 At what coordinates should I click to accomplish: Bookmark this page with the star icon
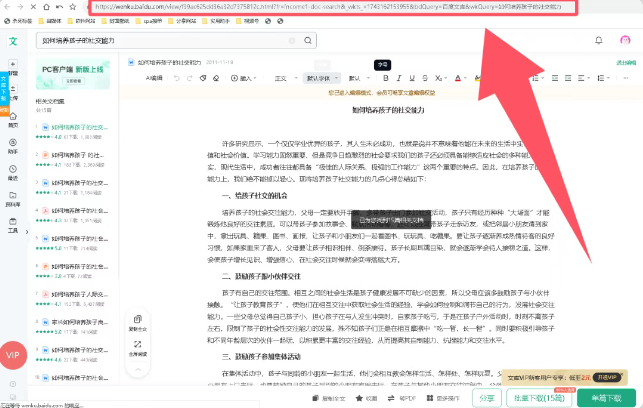click(x=73, y=7)
